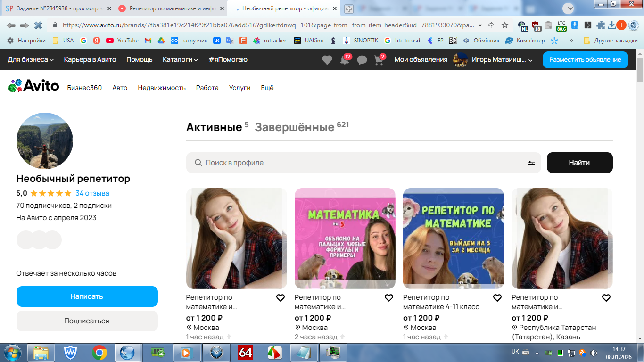Open the address bar suggestions dropdown arrow
The height and width of the screenshot is (362, 644).
480,25
